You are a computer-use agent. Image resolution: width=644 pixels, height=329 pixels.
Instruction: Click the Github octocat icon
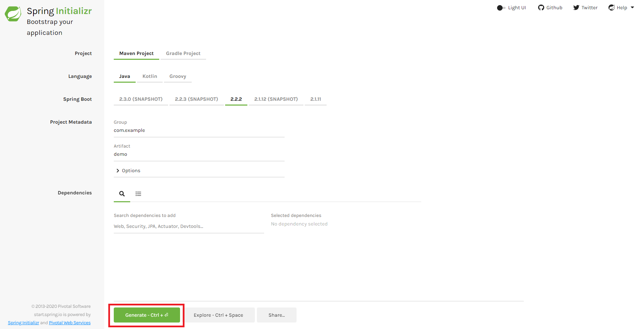(x=541, y=8)
